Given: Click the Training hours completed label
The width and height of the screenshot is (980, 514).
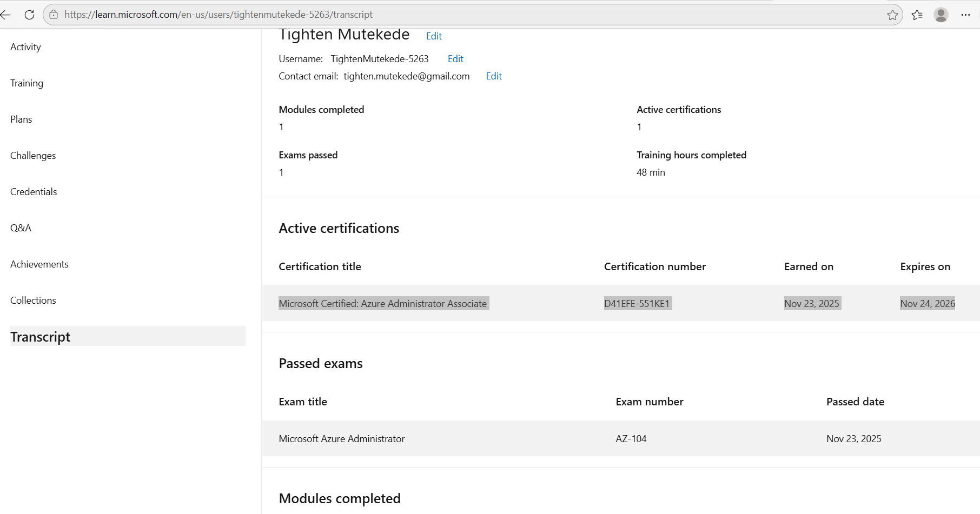Looking at the screenshot, I should click(691, 155).
